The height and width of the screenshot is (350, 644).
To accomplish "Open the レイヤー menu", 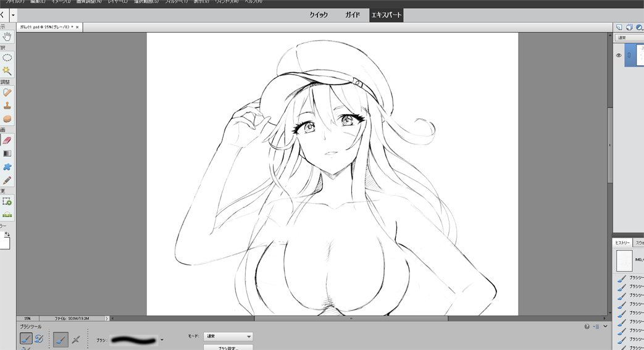I will pos(117,2).
